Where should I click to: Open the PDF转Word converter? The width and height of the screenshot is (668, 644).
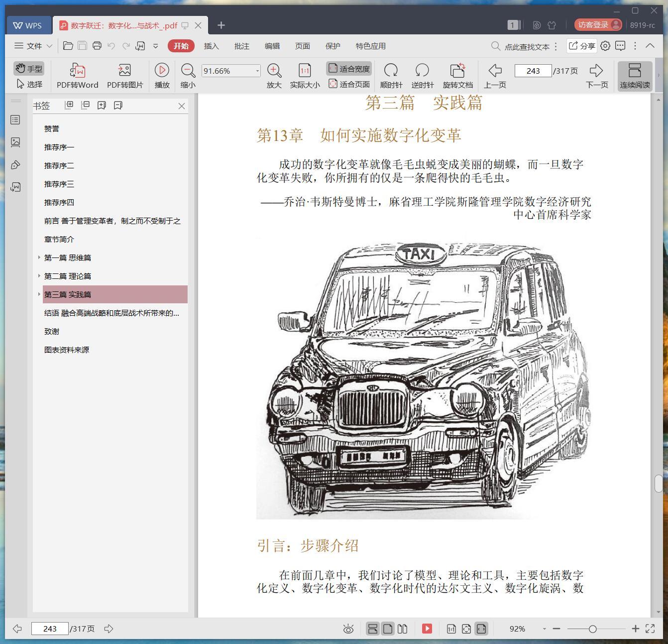tap(77, 76)
